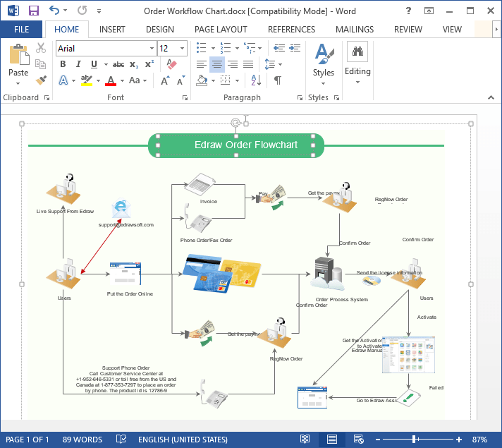This screenshot has height=448, width=502.
Task: Undo the last action
Action: (x=54, y=11)
